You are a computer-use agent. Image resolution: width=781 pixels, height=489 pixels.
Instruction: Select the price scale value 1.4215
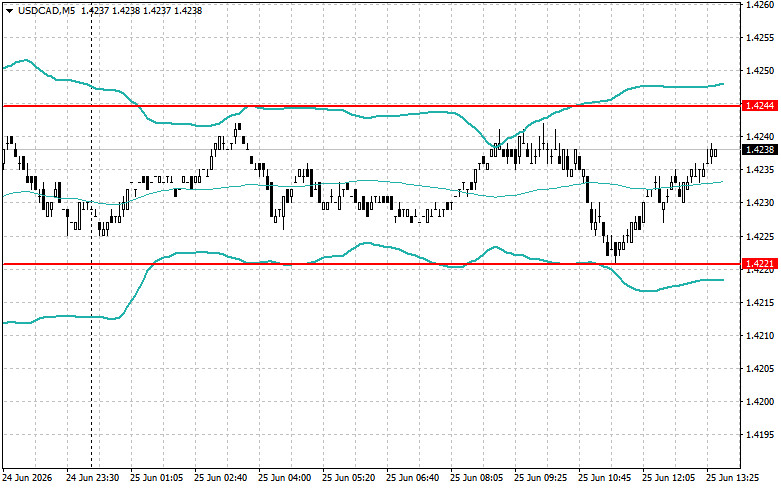click(x=760, y=302)
